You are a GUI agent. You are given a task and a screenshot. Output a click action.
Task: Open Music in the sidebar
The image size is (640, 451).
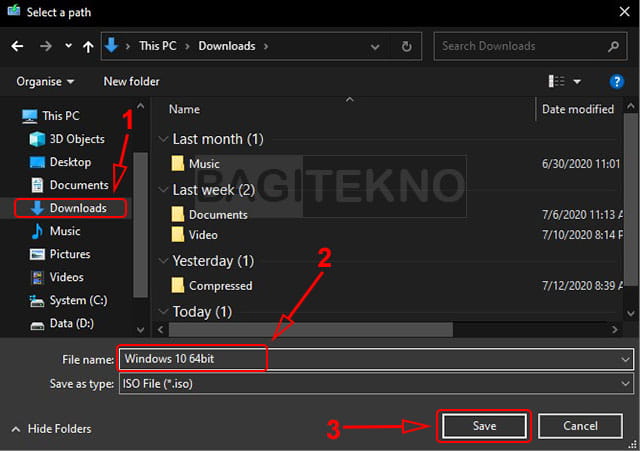[x=56, y=231]
